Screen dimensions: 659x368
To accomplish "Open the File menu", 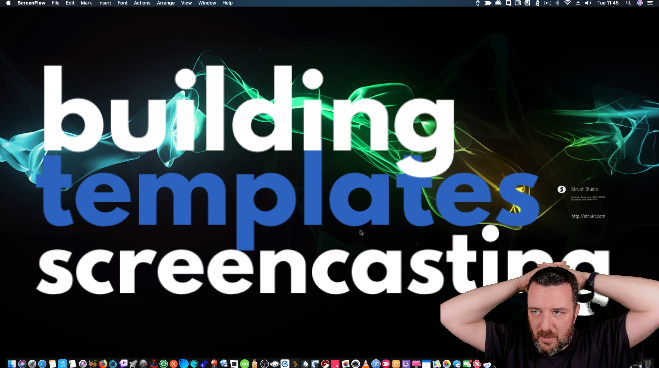I will [55, 3].
